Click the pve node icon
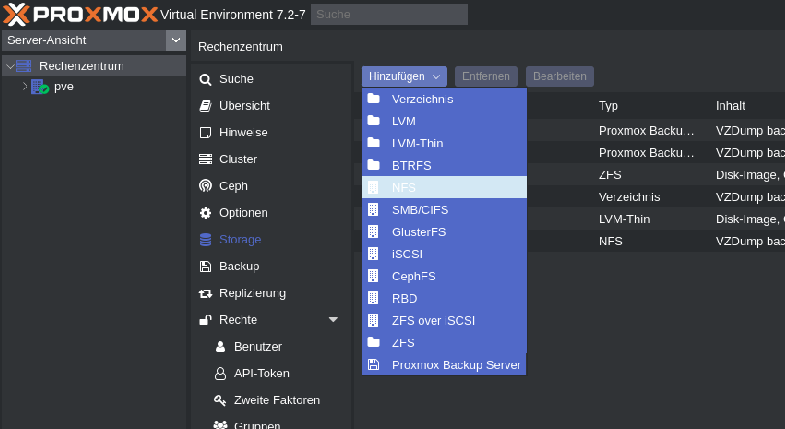Image resolution: width=785 pixels, height=429 pixels. (40, 87)
